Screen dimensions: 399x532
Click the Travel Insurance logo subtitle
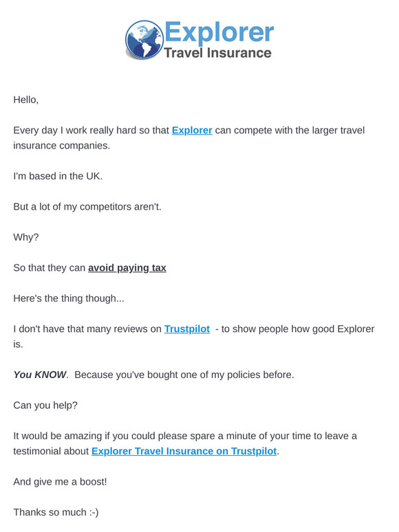click(217, 53)
